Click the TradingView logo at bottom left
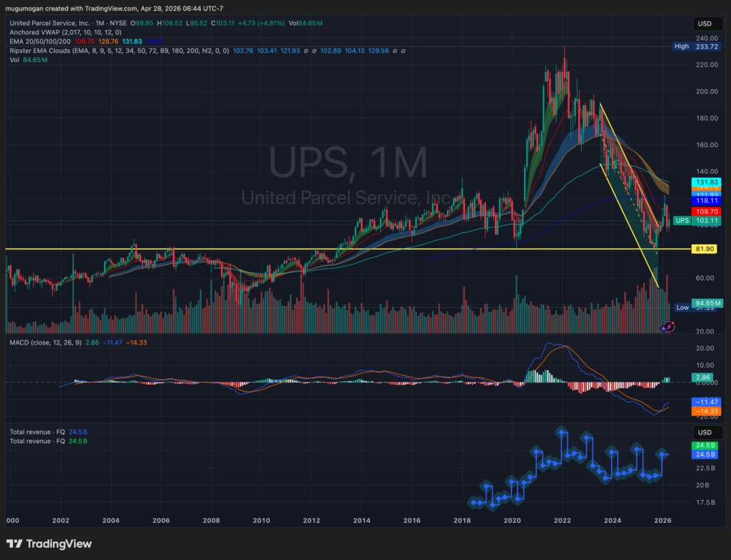 pyautogui.click(x=49, y=544)
